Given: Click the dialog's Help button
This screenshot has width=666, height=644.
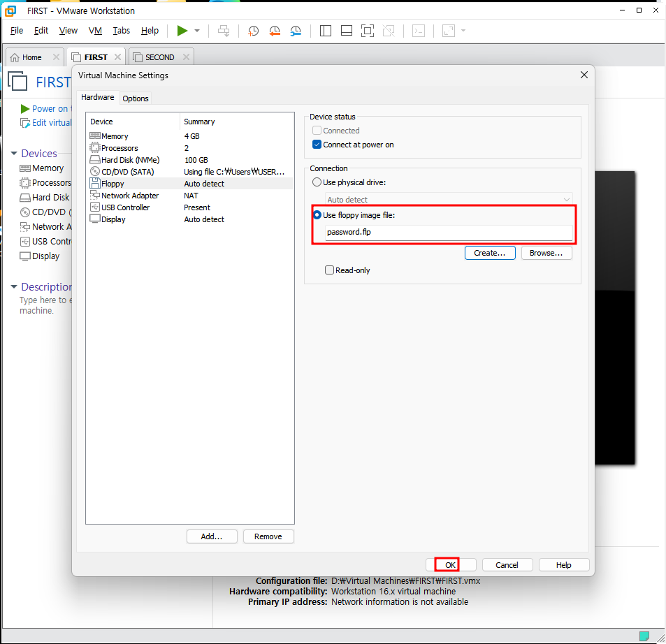Looking at the screenshot, I should [564, 565].
